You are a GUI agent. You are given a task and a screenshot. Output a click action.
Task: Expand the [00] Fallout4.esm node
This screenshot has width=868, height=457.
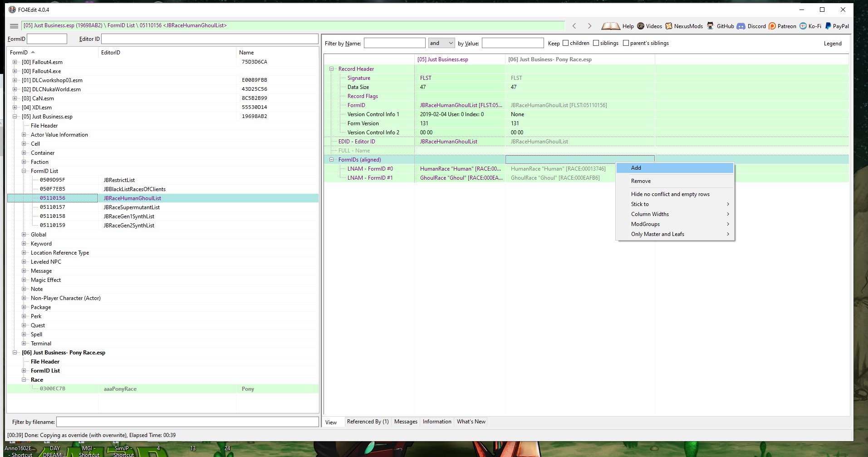15,62
